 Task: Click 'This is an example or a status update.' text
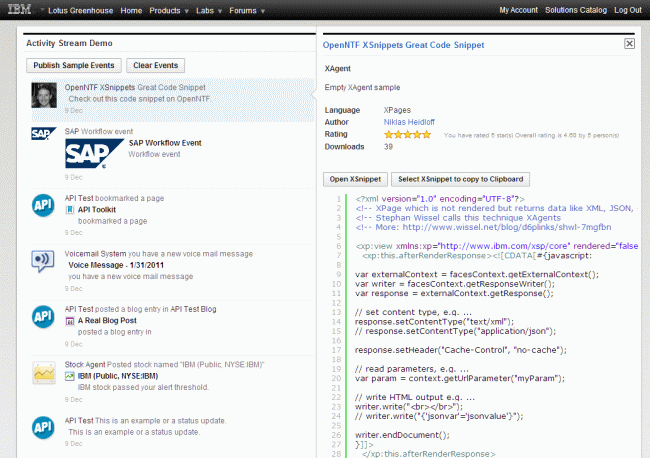(x=134, y=432)
